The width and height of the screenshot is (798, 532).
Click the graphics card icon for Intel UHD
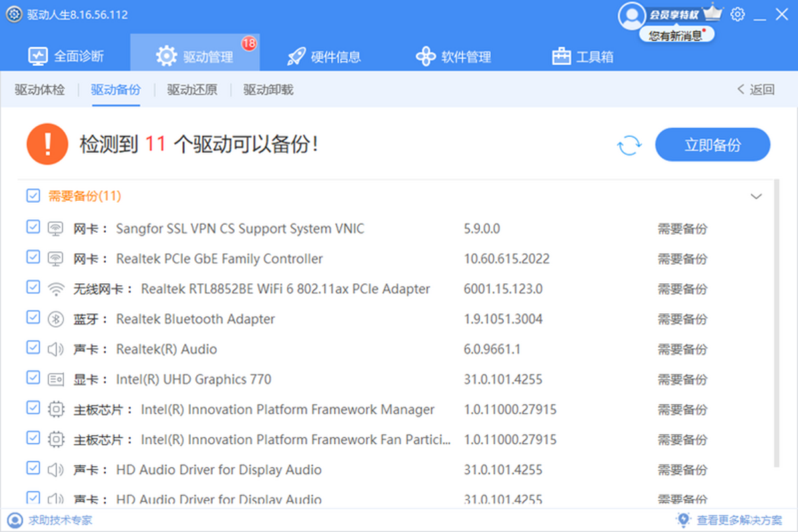pyautogui.click(x=55, y=380)
